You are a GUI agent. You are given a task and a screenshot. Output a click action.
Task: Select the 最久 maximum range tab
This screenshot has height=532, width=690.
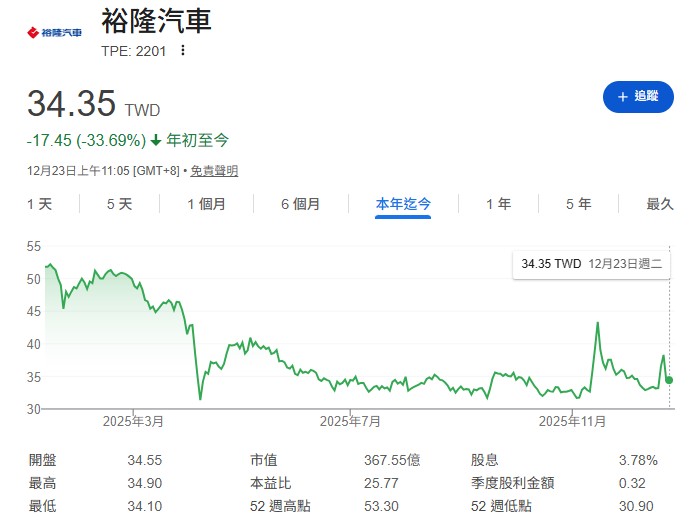[660, 204]
